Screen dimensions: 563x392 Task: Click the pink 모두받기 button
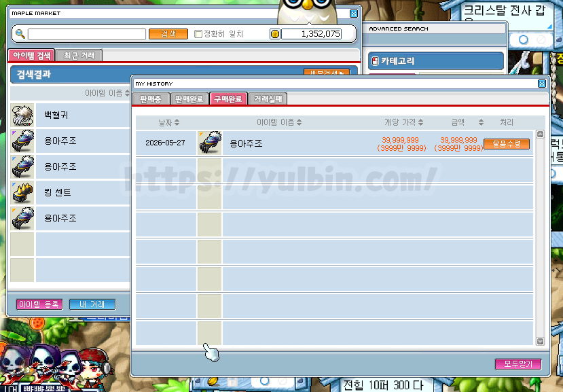(x=518, y=364)
